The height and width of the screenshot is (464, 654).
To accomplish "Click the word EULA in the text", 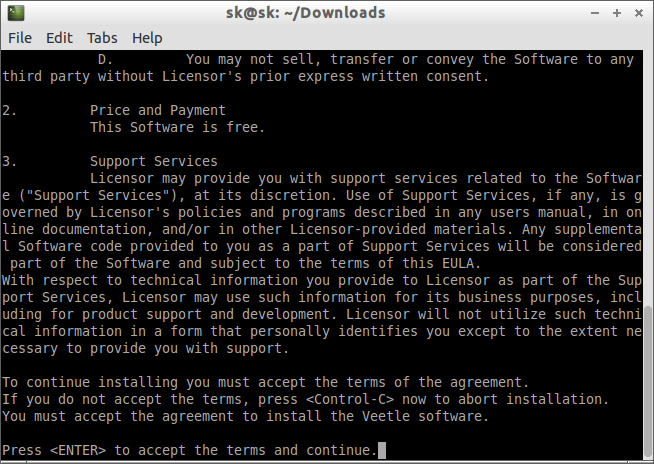I will [458, 263].
